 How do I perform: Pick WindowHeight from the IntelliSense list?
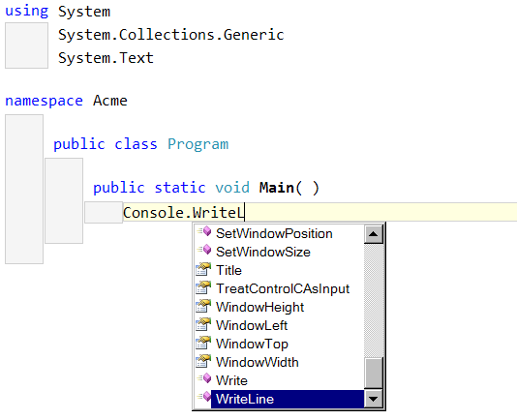279,307
